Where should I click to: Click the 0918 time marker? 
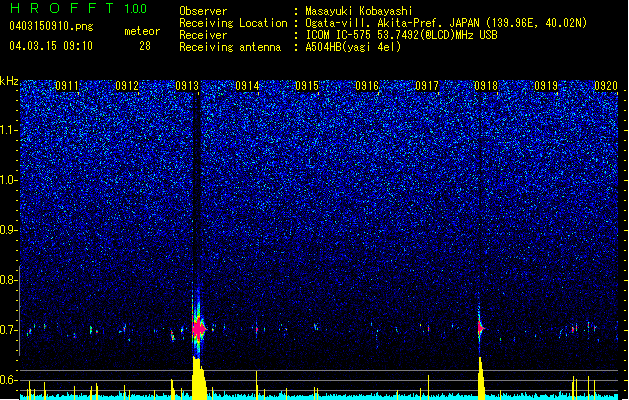[486, 86]
